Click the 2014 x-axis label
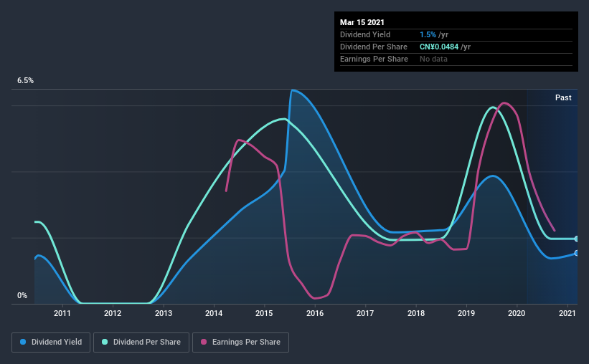The height and width of the screenshot is (364, 589). (214, 313)
